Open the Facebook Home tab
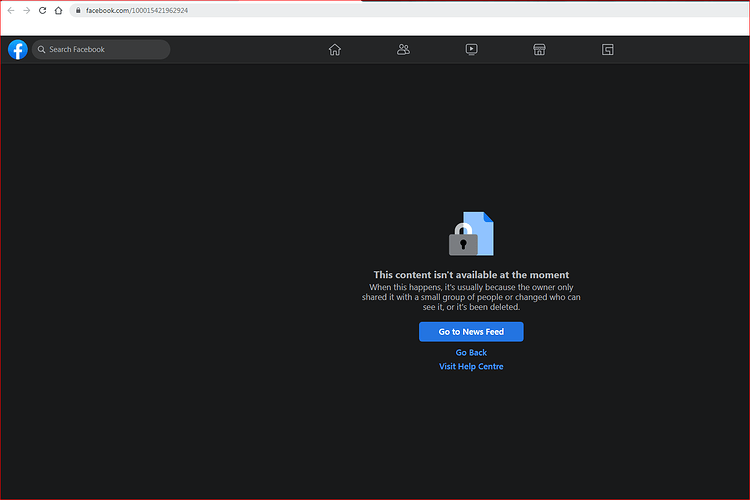Viewport: 750px width, 500px height. click(335, 49)
